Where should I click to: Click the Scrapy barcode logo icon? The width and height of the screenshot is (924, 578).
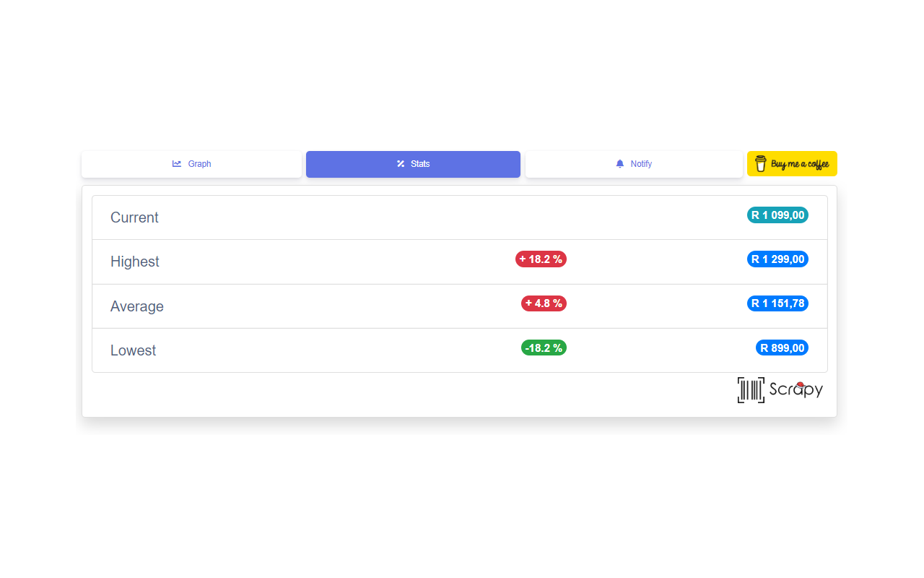(x=751, y=390)
